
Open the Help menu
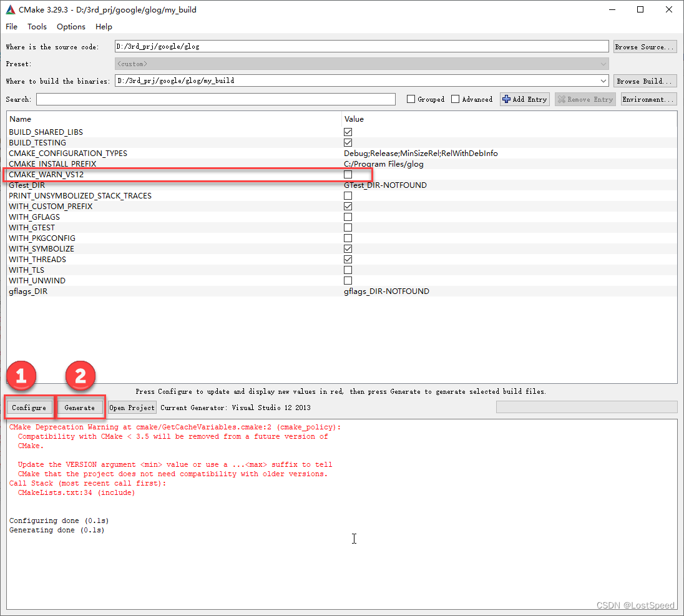point(104,27)
